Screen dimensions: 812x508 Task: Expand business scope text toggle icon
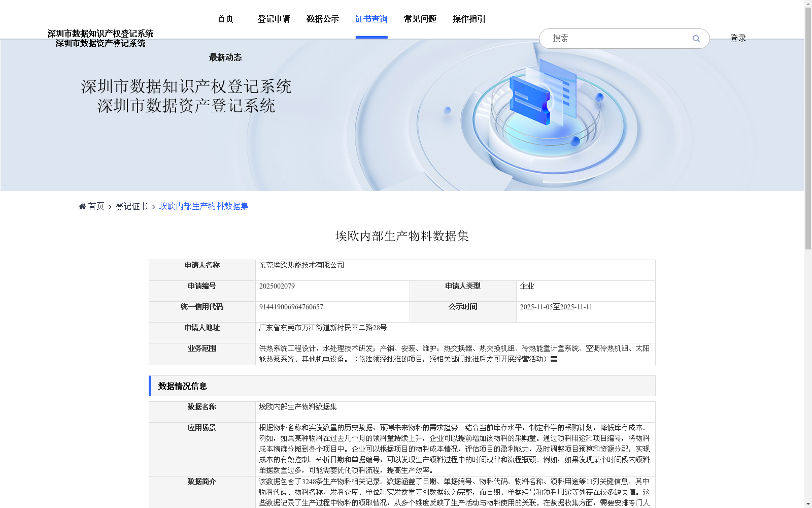click(554, 359)
